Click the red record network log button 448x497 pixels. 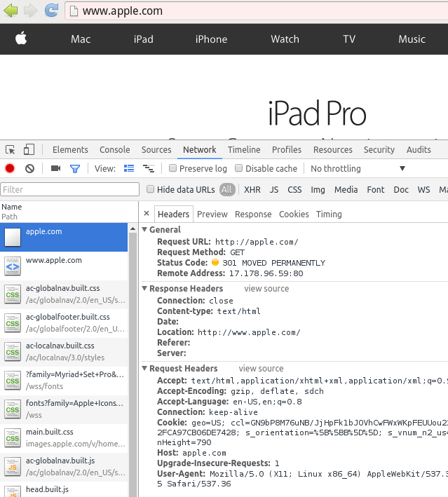point(10,168)
